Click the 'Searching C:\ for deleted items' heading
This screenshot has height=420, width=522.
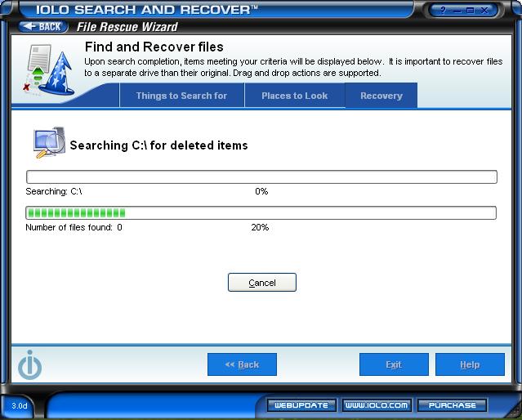(158, 145)
